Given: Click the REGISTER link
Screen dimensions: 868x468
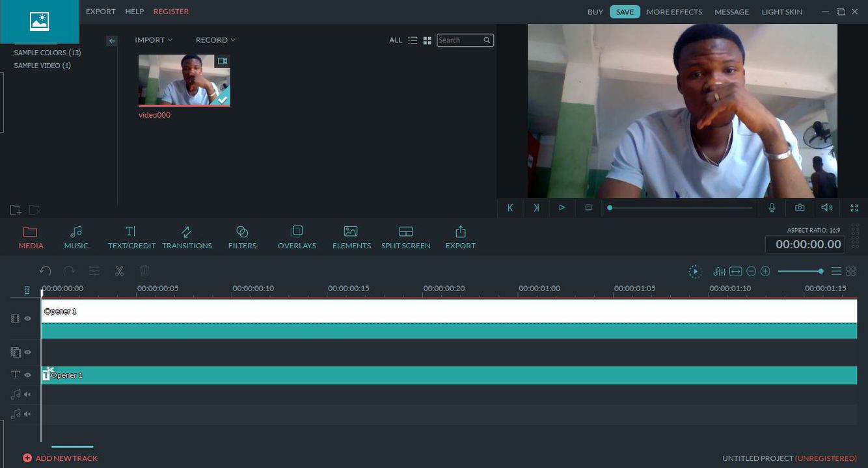Looking at the screenshot, I should pyautogui.click(x=170, y=11).
